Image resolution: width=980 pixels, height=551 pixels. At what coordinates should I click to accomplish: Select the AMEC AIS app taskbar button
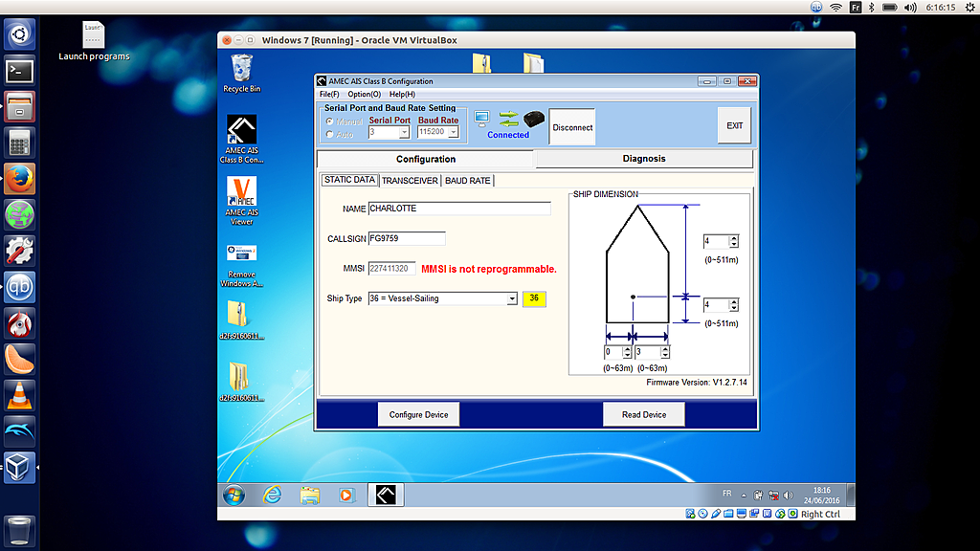point(386,495)
